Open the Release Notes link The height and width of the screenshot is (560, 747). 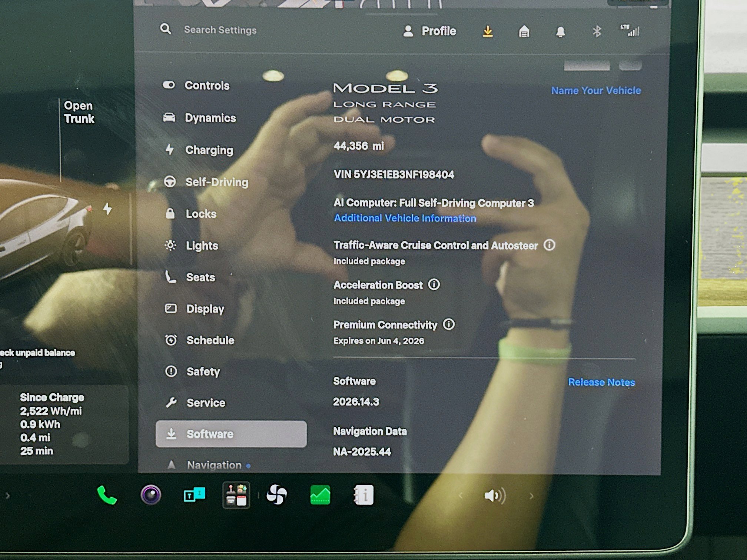[x=601, y=382]
